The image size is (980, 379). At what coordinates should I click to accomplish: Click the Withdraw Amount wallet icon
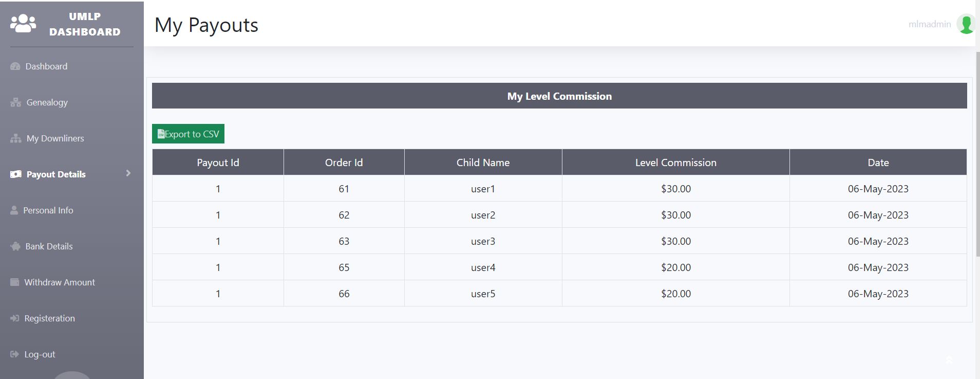[x=14, y=282]
